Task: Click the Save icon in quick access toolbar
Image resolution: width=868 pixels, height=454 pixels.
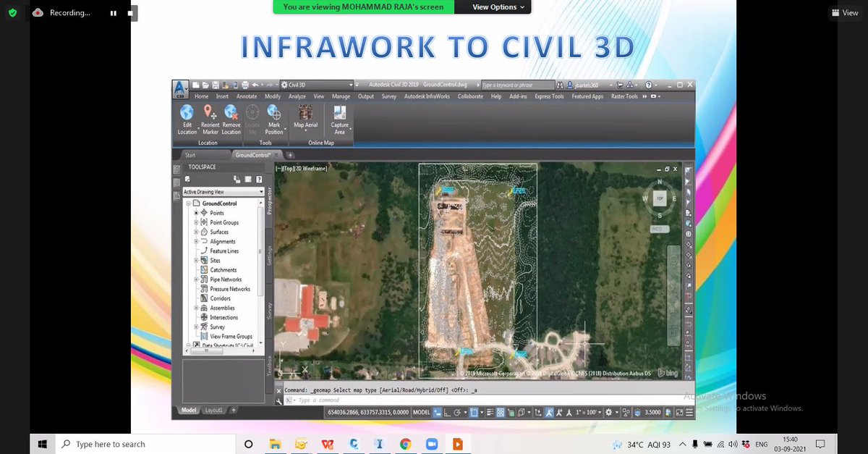Action: pos(215,85)
